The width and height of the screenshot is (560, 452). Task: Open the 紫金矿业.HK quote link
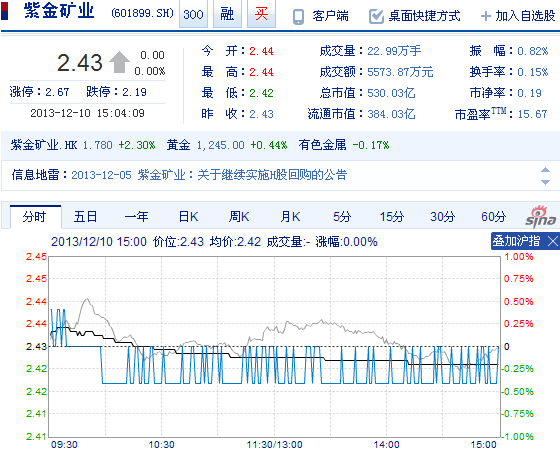click(44, 145)
